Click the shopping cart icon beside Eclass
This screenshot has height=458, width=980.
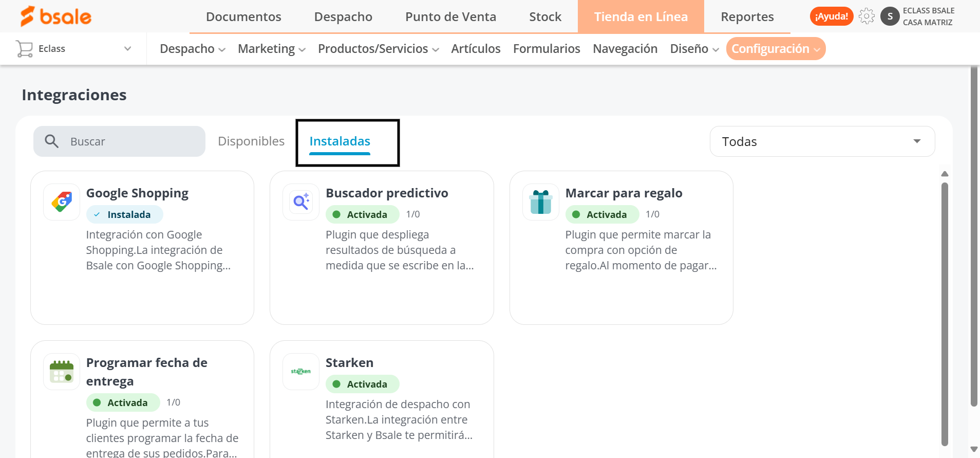pos(24,49)
